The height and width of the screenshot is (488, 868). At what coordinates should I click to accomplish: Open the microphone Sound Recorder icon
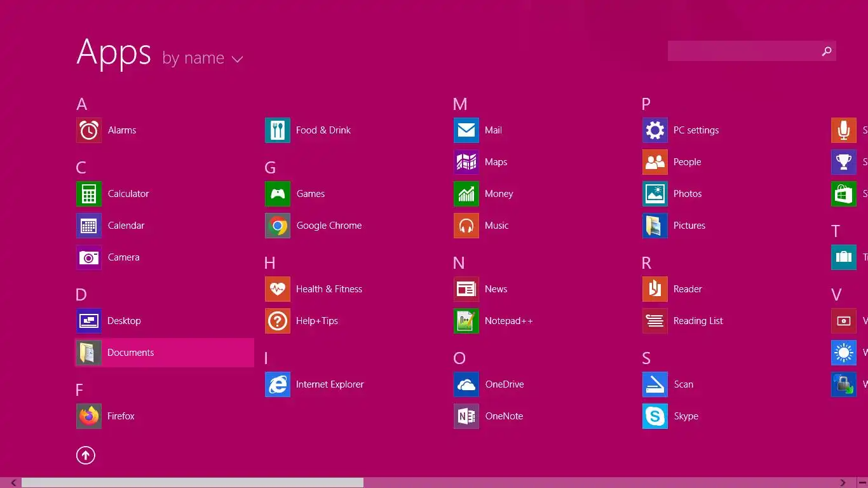844,130
